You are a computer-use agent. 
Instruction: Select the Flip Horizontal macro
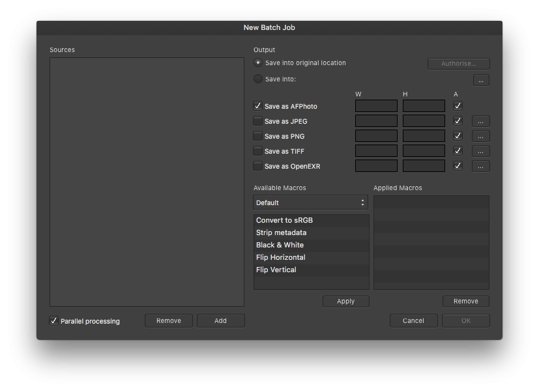pos(280,257)
